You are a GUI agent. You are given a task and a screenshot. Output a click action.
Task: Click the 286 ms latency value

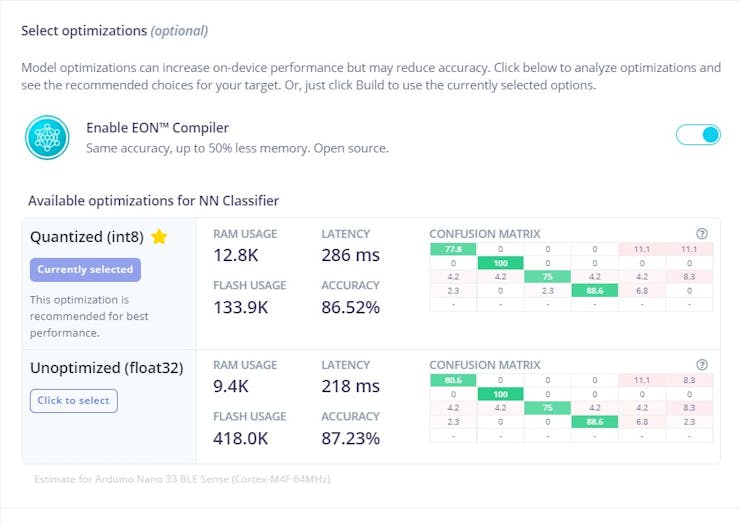click(x=350, y=255)
